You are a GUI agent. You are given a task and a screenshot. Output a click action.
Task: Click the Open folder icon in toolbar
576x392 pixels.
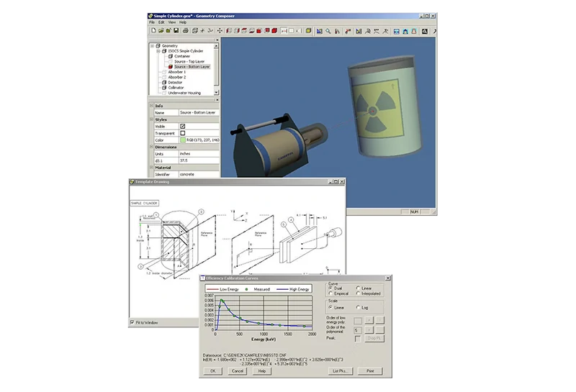tap(161, 31)
